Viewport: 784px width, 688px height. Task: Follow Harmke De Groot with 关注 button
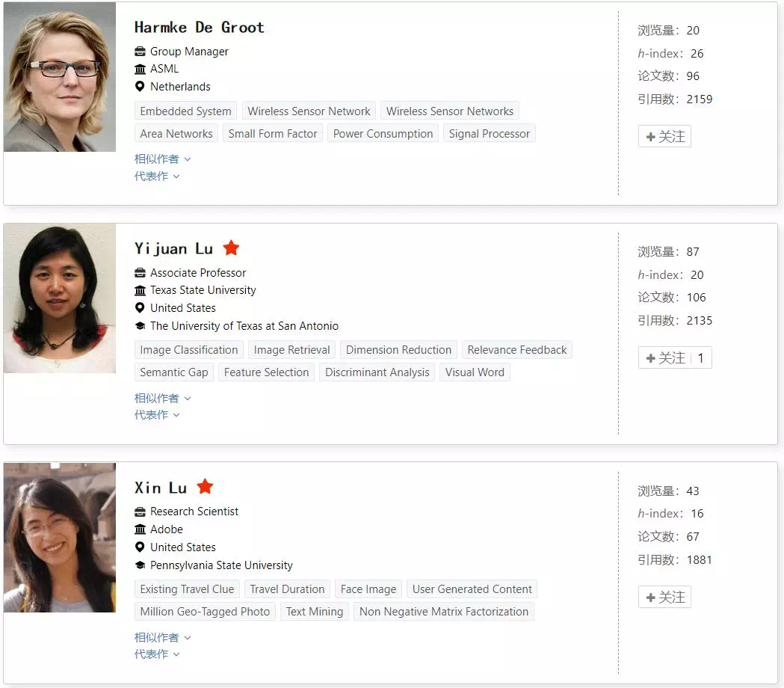(664, 136)
